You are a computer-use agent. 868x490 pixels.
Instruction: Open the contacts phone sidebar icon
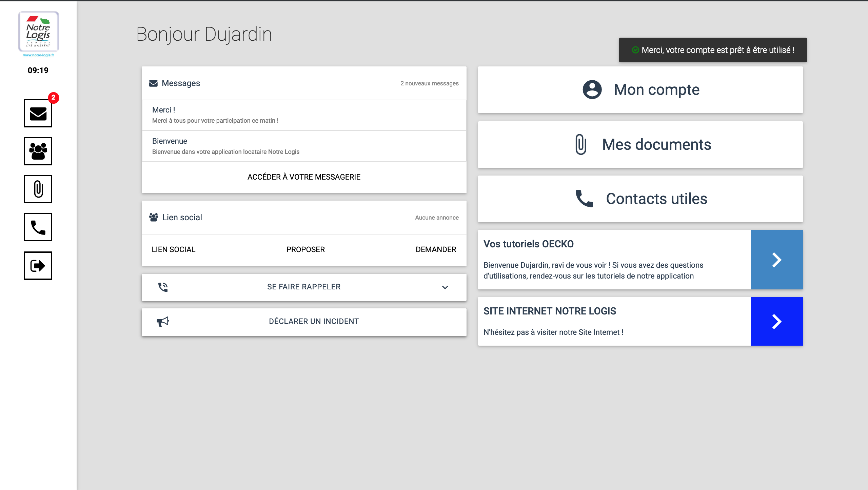pyautogui.click(x=38, y=227)
